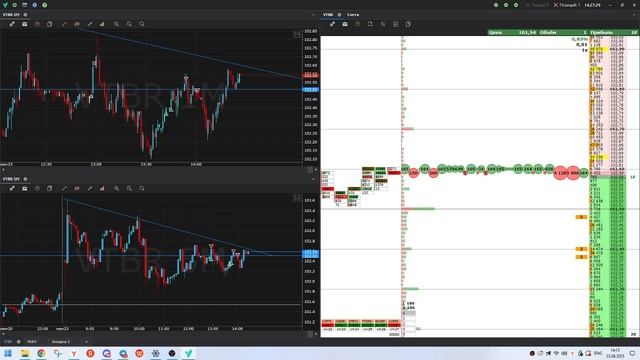Viewport: 640px width, 360px height.
Task: Click right scroll arrow under 5M chart
Action: (316, 333)
